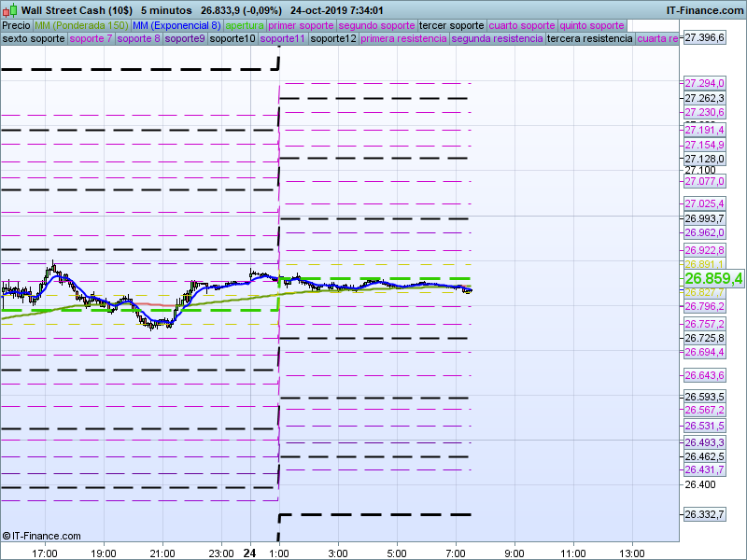Click the segundo soporte label

(x=375, y=25)
